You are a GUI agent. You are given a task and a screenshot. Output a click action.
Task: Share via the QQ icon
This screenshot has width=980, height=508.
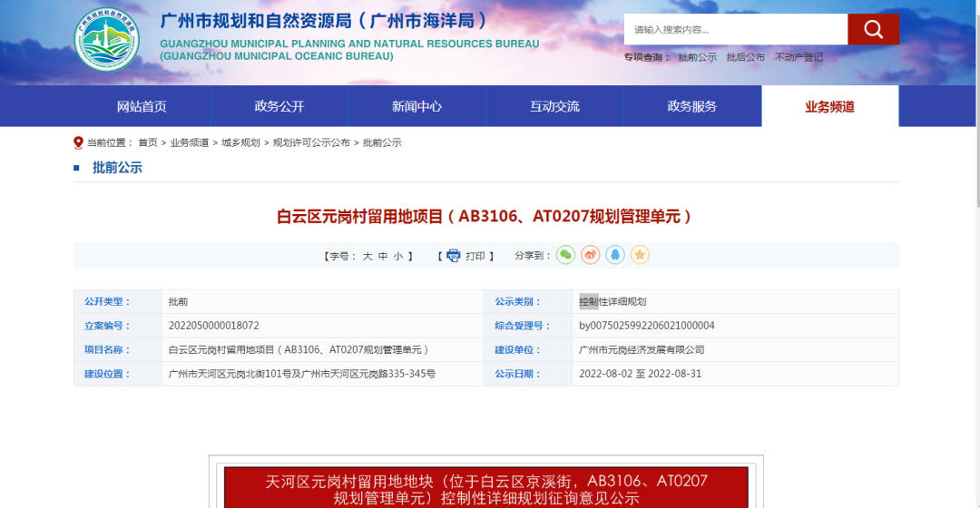pyautogui.click(x=615, y=255)
